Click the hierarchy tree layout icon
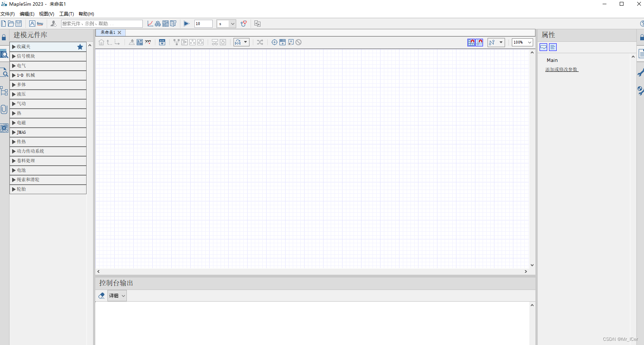 177,42
